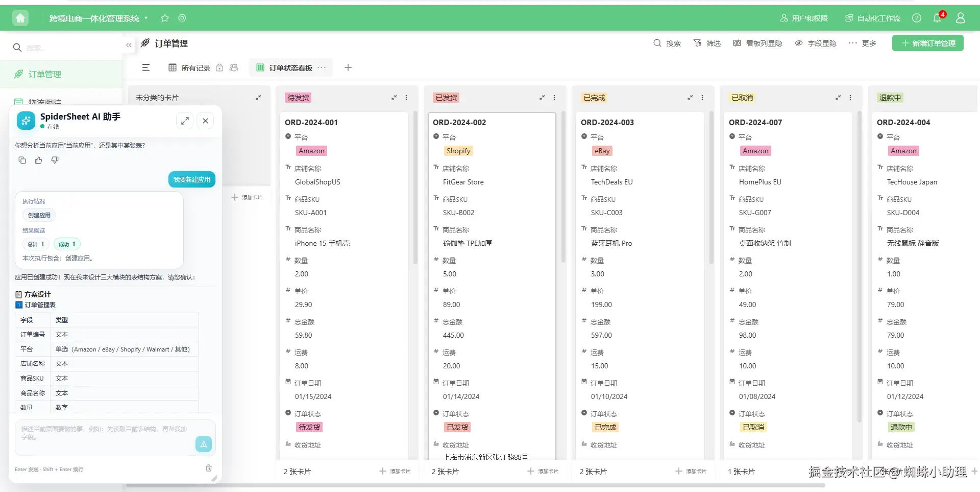This screenshot has width=980, height=492.
Task: Open 自动化工作流 menu
Action: [x=873, y=18]
